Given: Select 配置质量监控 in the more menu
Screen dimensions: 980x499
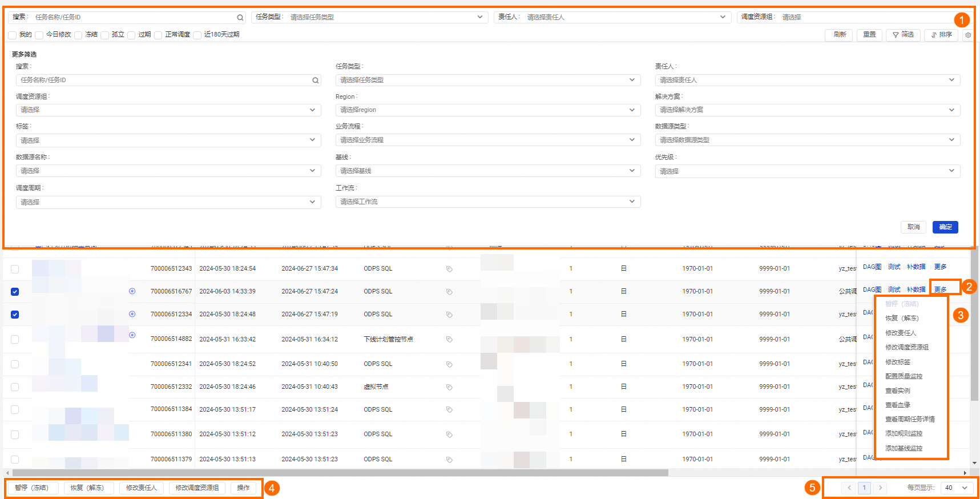Looking at the screenshot, I should point(904,376).
